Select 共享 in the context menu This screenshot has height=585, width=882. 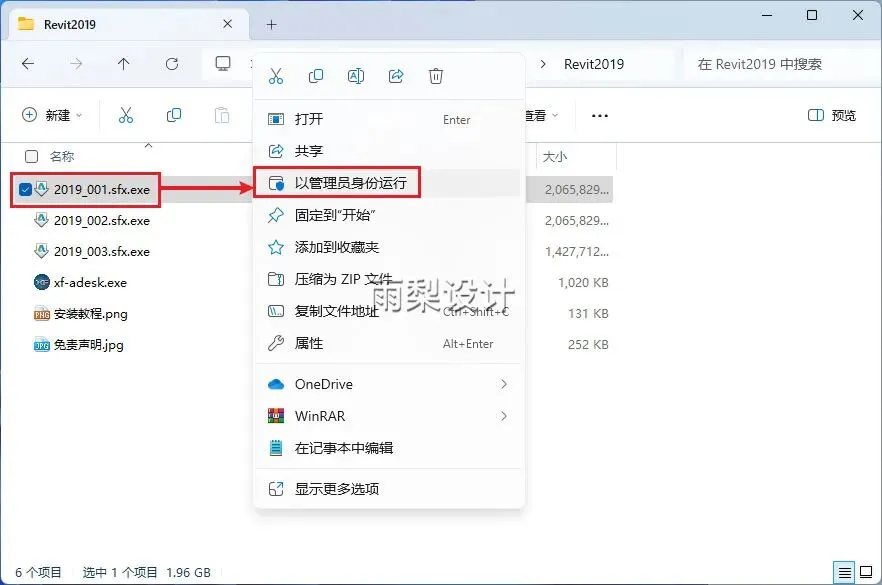(x=387, y=151)
